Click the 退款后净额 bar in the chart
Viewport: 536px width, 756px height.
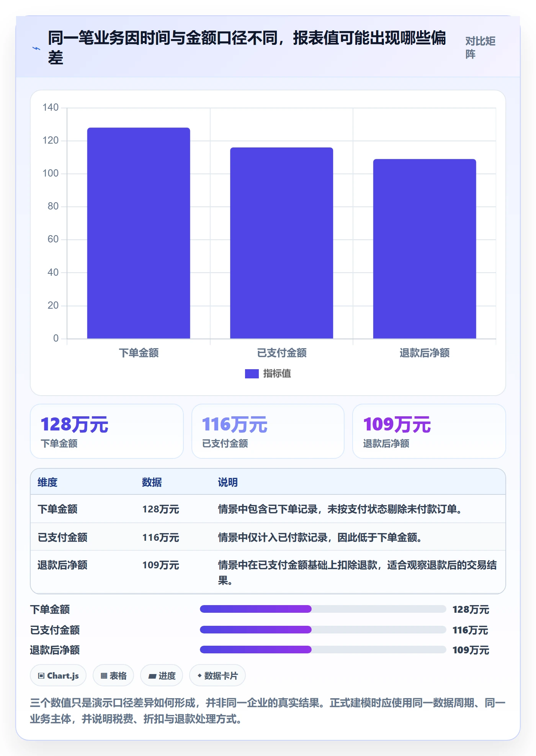425,249
